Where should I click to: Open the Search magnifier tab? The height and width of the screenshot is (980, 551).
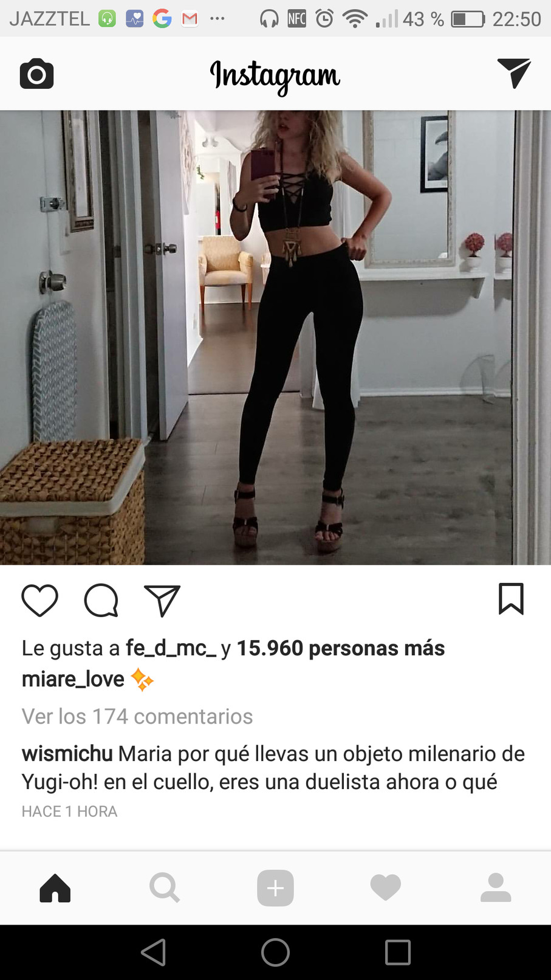pyautogui.click(x=165, y=888)
